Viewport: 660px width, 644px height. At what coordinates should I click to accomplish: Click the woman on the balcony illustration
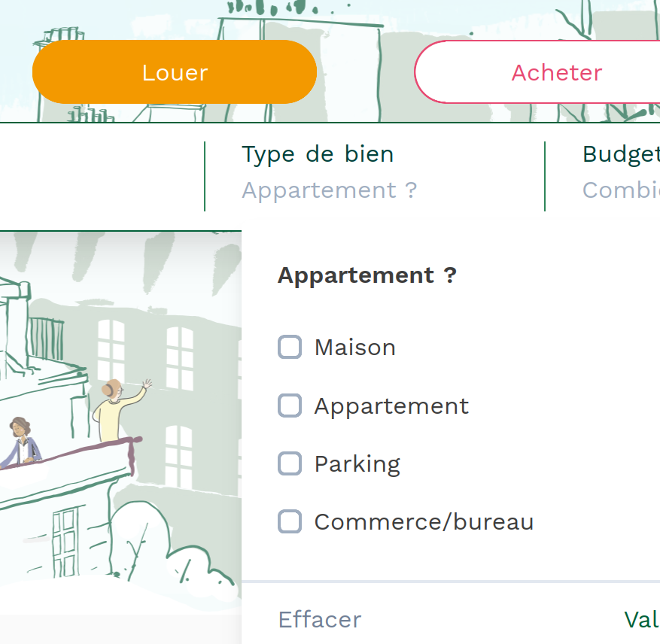click(21, 442)
